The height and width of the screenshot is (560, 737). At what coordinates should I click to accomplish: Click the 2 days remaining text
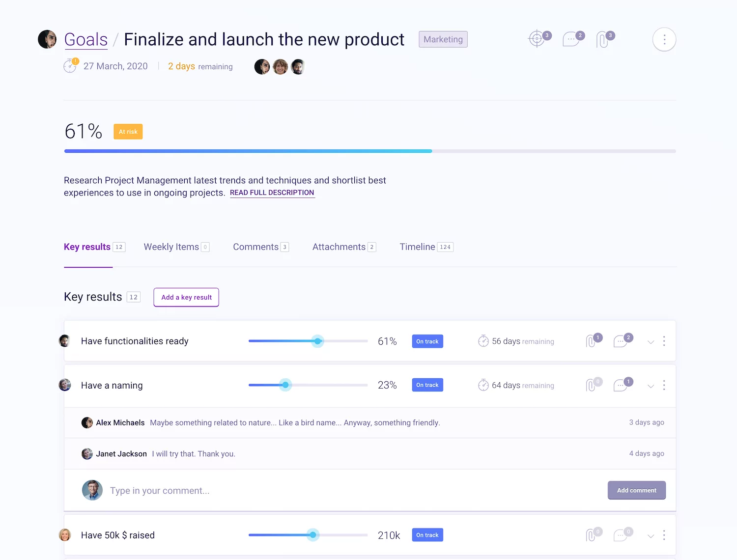click(200, 66)
